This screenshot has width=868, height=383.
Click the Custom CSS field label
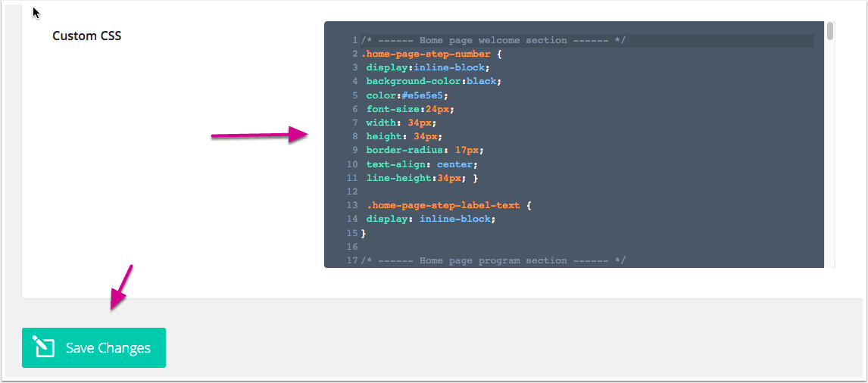coord(86,36)
